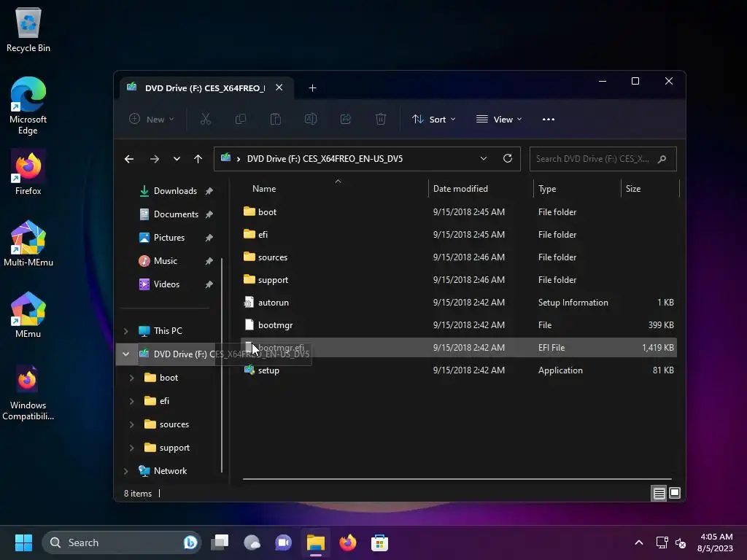The image size is (747, 560).
Task: Click Bing icon in taskbar search
Action: pos(190,542)
